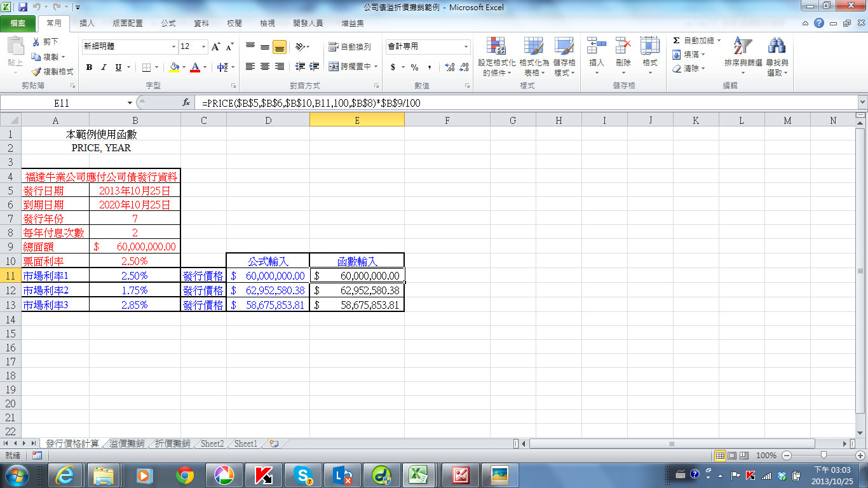Screen dimensions: 868x488
Task: Open conditional formatting 設定格式化的條件 menu
Action: coord(496,57)
